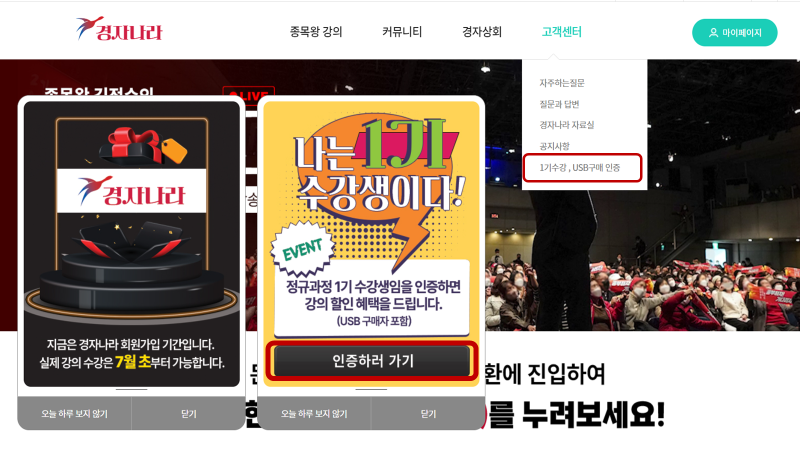Open 경자나라 자료실 from the dropdown
Viewport: 800px width, 450px height.
[x=566, y=125]
